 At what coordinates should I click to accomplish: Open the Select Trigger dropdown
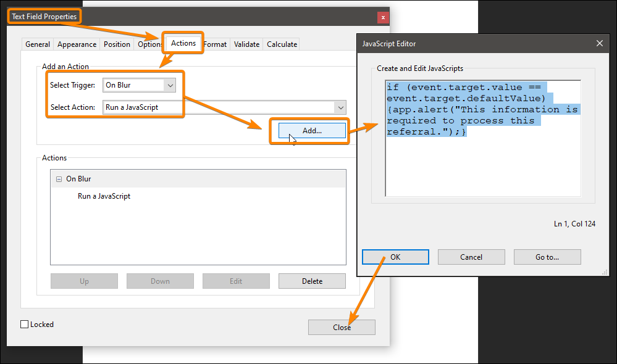170,85
